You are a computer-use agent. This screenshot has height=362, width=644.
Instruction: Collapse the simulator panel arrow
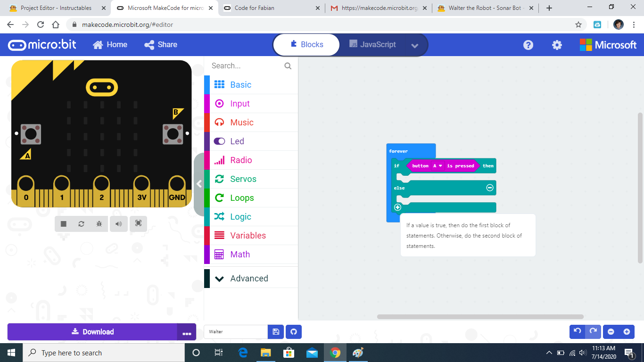199,184
